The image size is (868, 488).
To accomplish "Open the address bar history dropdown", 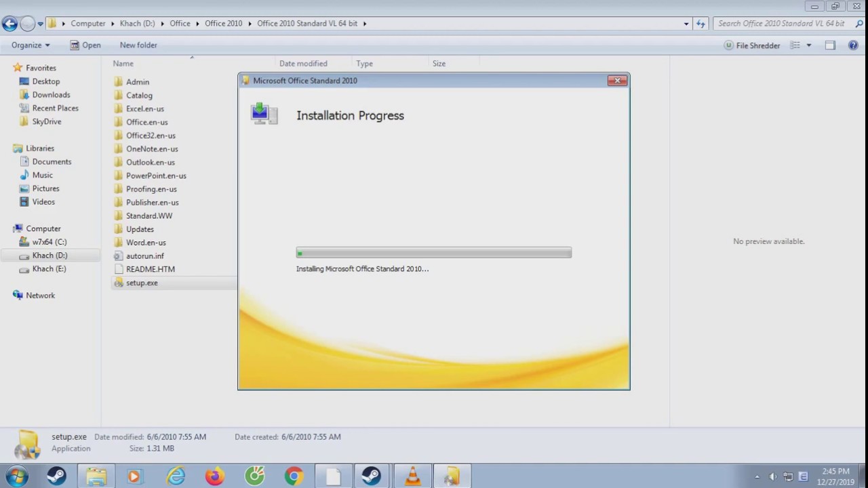I will coord(686,24).
